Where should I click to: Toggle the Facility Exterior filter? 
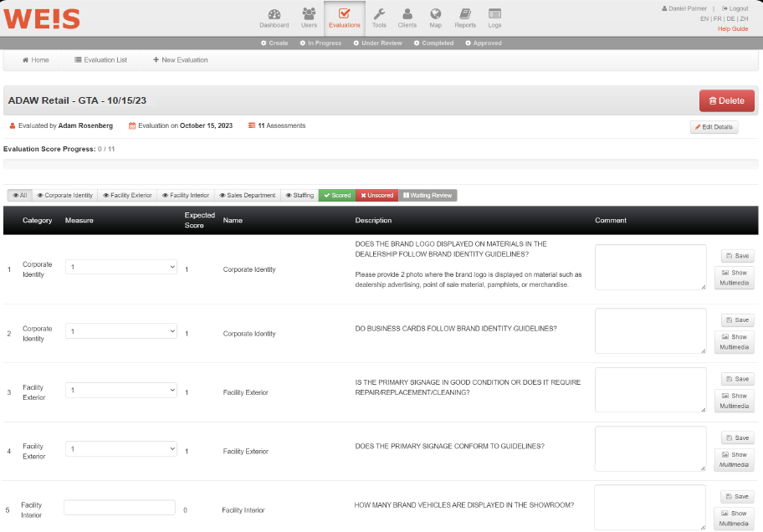pyautogui.click(x=127, y=196)
